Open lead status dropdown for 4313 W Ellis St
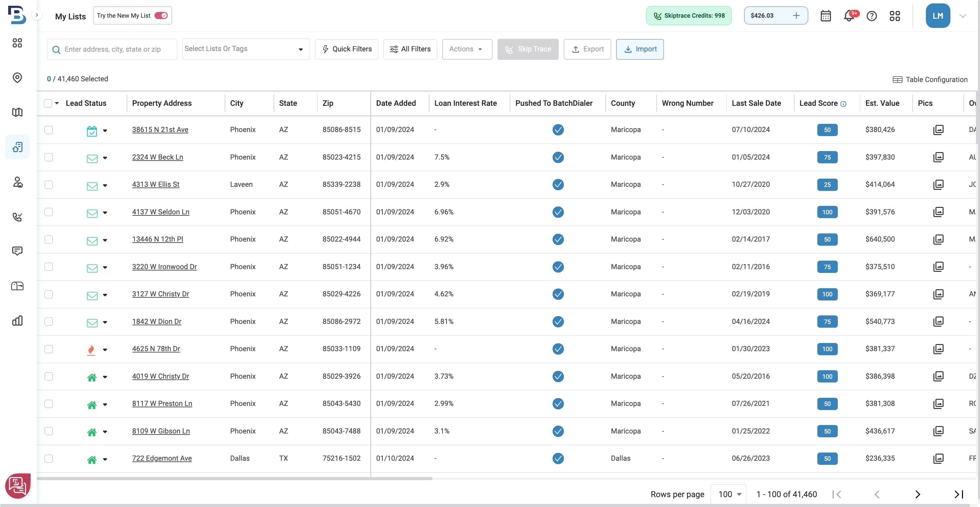This screenshot has height=507, width=980. pyautogui.click(x=105, y=185)
